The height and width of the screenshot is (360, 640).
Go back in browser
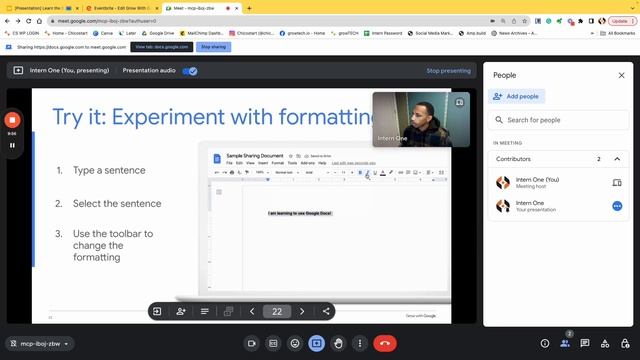point(7,21)
